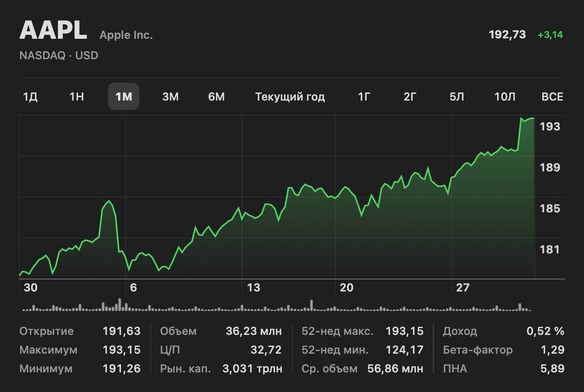Click the date label 20
584x392 pixels.
347,288
